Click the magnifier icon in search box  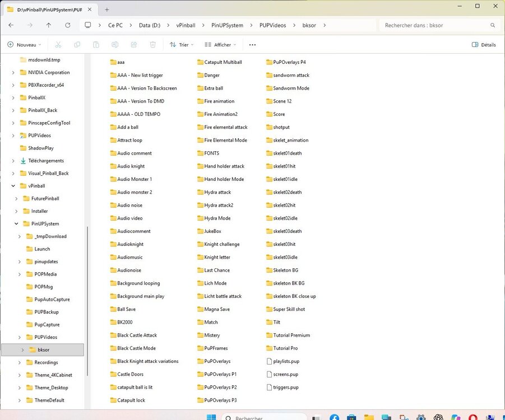coord(493,25)
